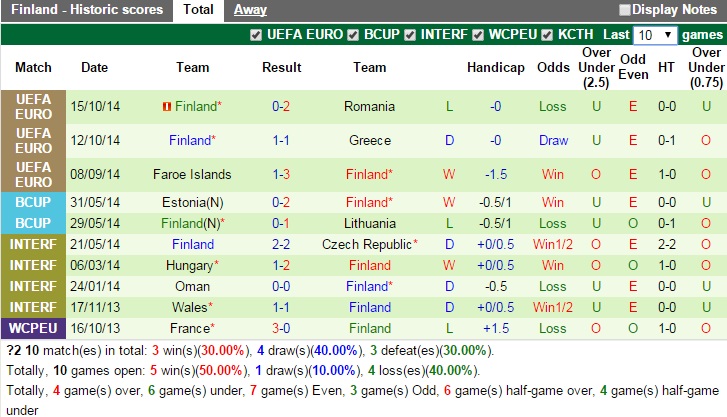Uncheck the BCUP filter checkbox
Image resolution: width=727 pixels, height=417 pixels.
353,35
